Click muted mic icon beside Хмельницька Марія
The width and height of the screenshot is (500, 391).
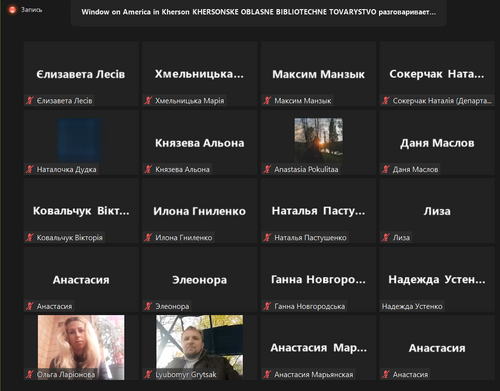[148, 100]
